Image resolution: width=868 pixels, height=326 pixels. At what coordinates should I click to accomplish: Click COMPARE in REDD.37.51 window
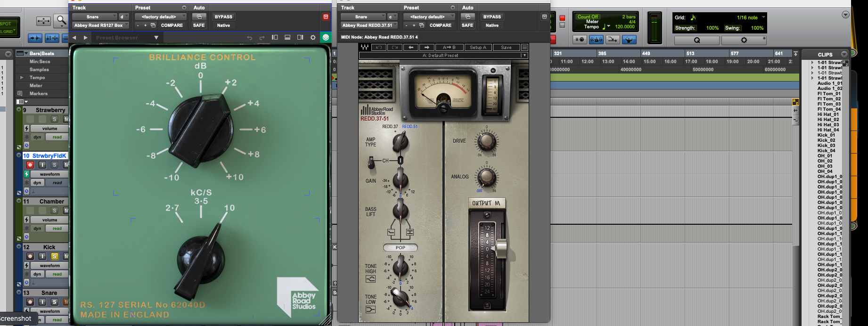(440, 25)
